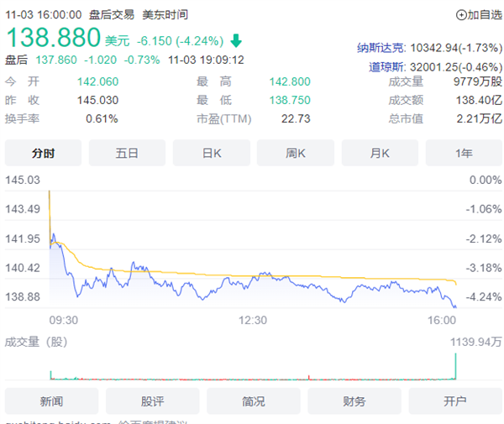504x424 pixels.
Task: Switch to the 五日 five-day chart tab
Action: coord(127,153)
